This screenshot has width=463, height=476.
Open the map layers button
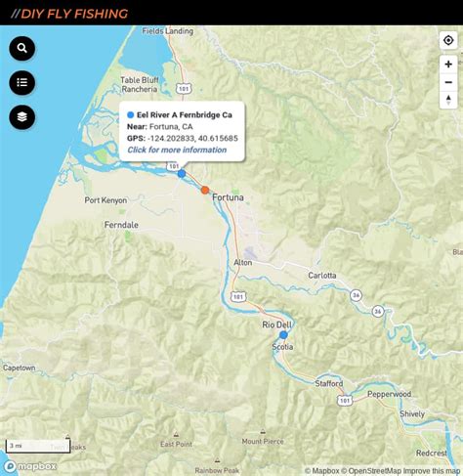(x=22, y=117)
